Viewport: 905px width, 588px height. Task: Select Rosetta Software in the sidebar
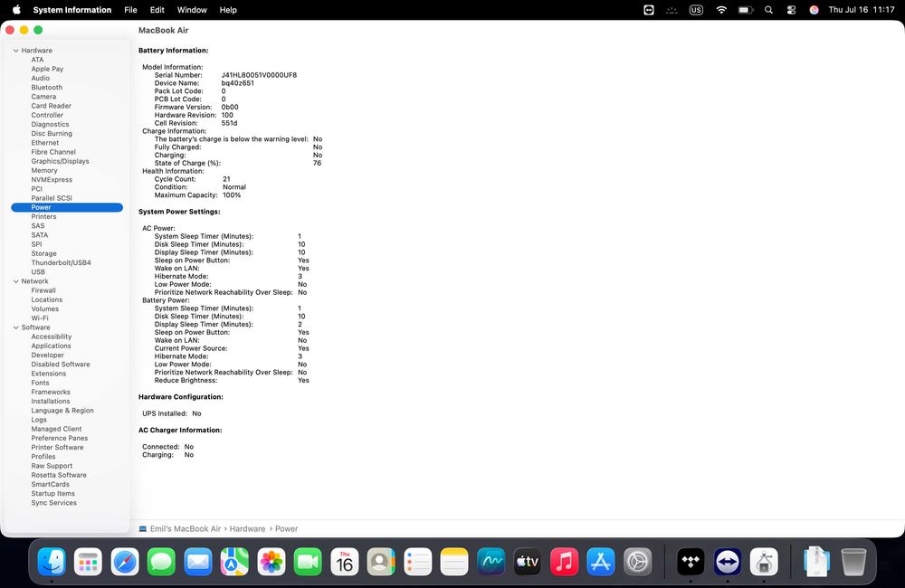click(x=59, y=476)
